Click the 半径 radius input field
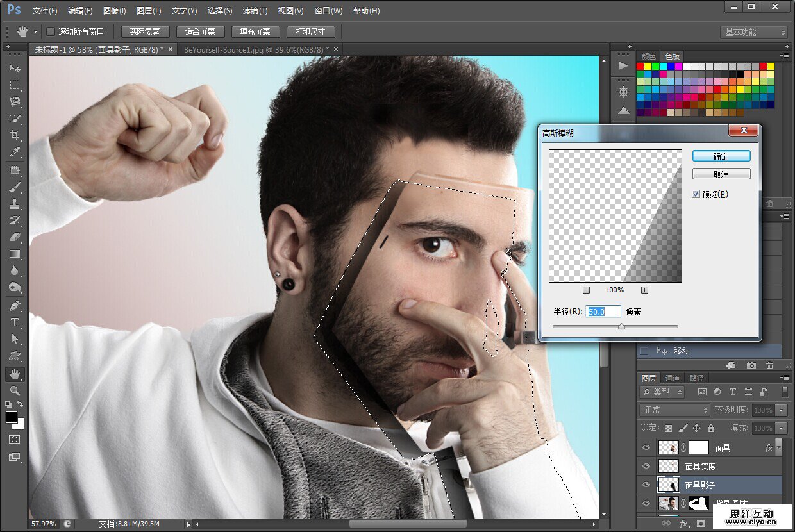 point(604,312)
